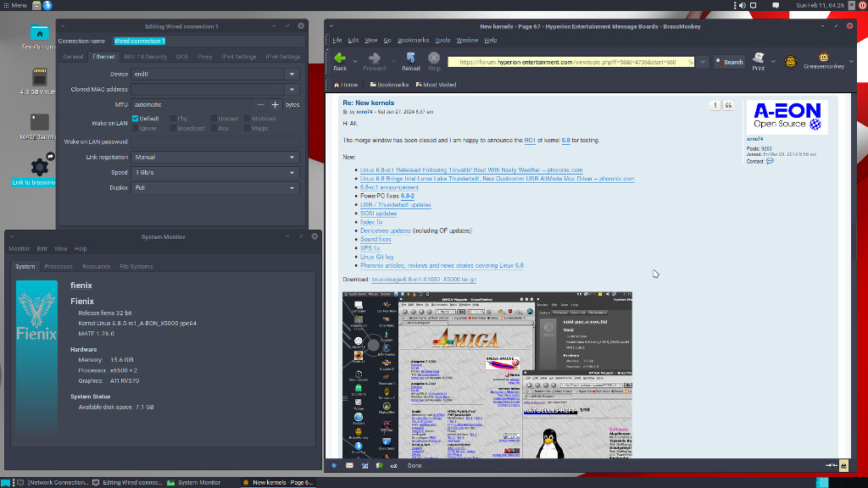This screenshot has width=868, height=488.
Task: Expand the Back button history arrow
Action: (x=355, y=61)
